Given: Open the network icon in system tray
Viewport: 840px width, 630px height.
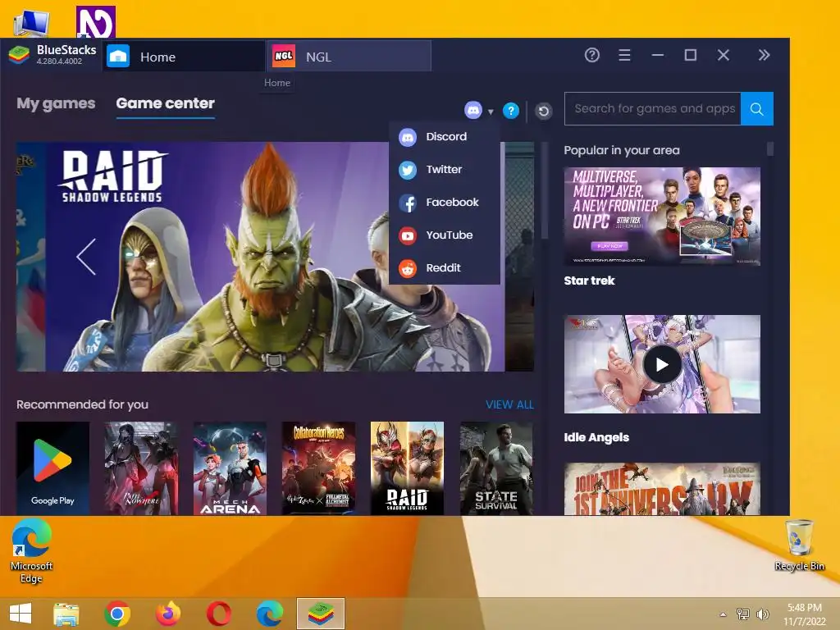Looking at the screenshot, I should [743, 614].
